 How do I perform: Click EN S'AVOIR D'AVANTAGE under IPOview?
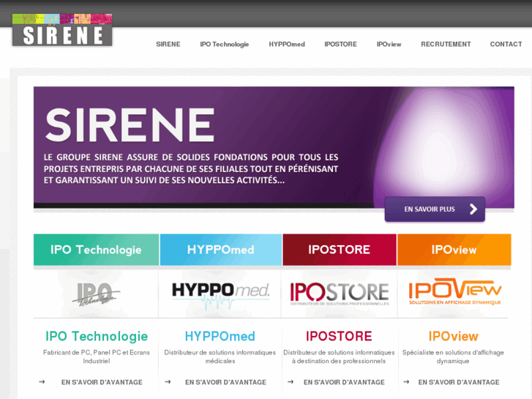click(x=459, y=382)
